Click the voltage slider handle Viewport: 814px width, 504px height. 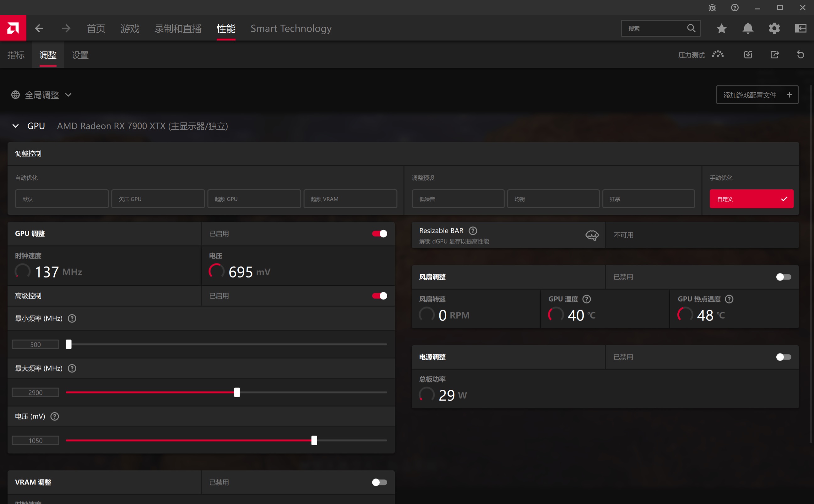pyautogui.click(x=314, y=440)
